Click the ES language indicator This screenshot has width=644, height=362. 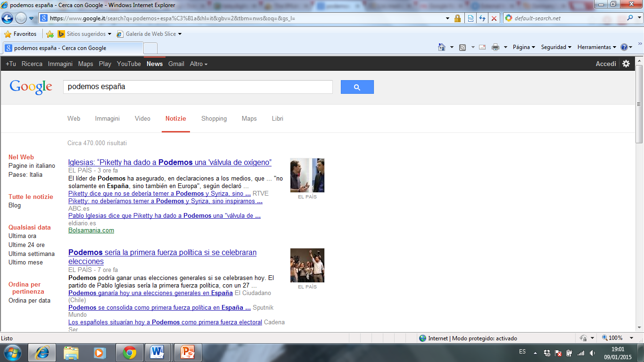point(522,352)
